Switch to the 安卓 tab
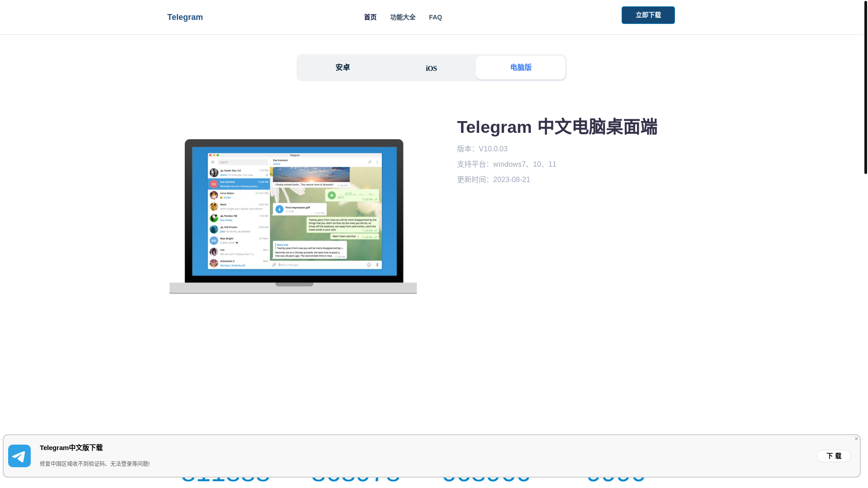 343,67
